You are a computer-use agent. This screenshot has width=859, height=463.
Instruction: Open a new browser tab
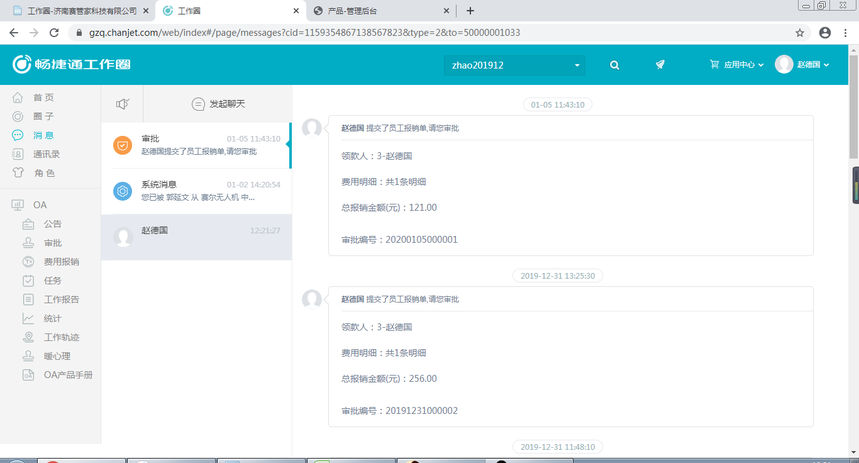click(x=470, y=10)
